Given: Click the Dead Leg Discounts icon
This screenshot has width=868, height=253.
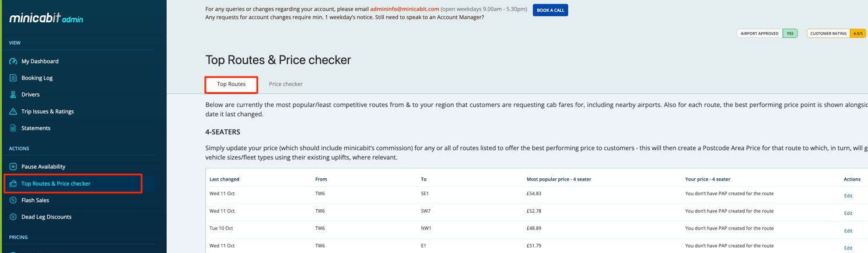Looking at the screenshot, I should coord(13,217).
